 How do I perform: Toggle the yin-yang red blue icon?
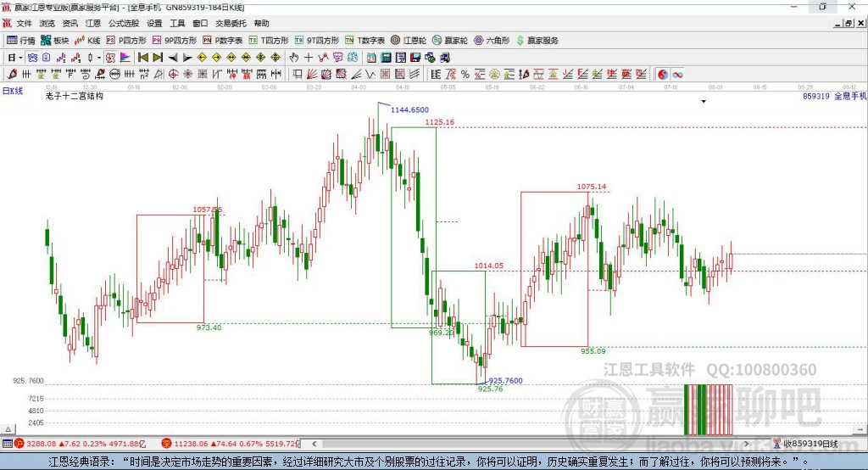point(663,75)
